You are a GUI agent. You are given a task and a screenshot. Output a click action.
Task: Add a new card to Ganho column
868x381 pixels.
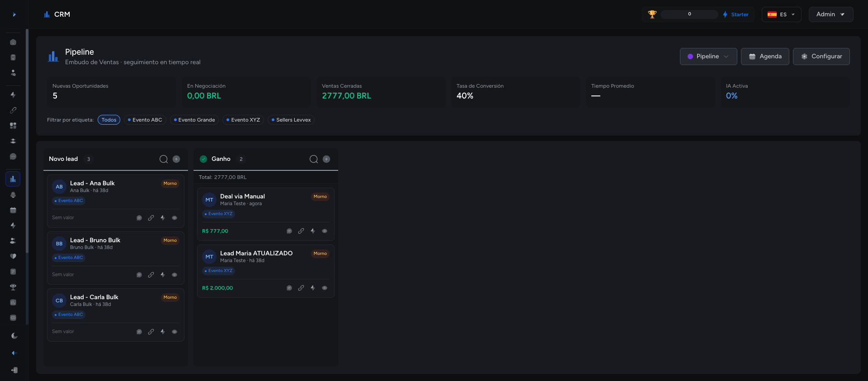[326, 159]
